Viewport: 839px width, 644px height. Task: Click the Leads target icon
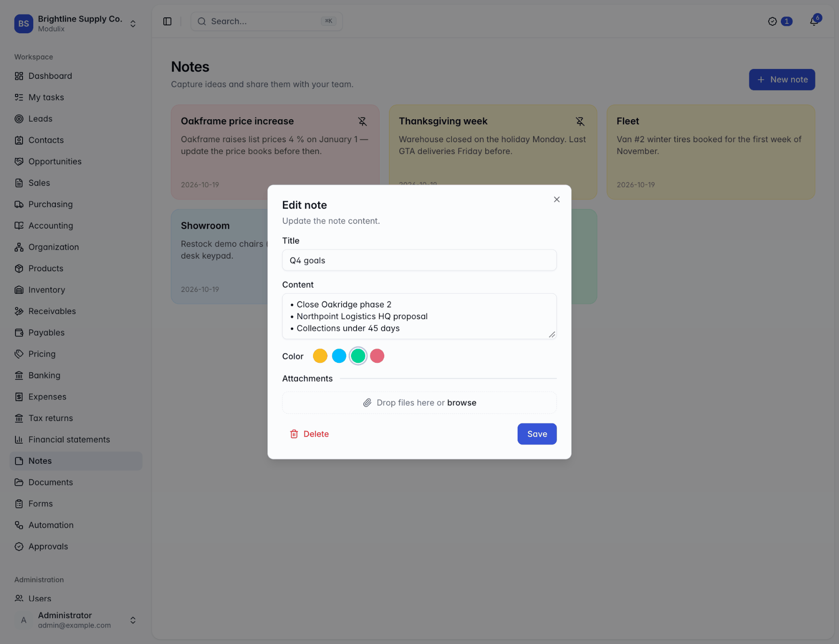pyautogui.click(x=19, y=119)
